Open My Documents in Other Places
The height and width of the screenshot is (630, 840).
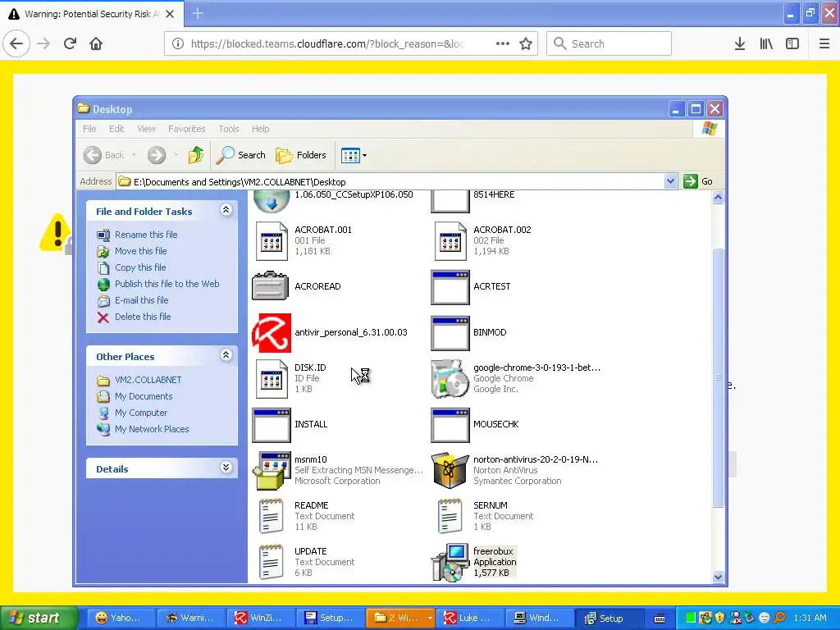click(x=144, y=396)
